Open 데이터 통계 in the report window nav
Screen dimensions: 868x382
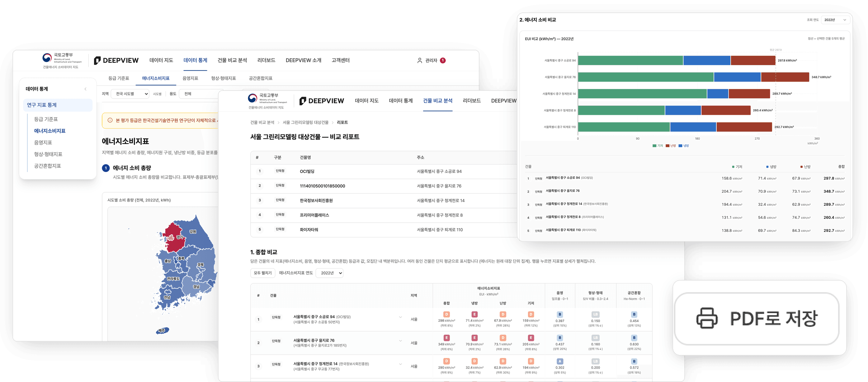point(401,100)
